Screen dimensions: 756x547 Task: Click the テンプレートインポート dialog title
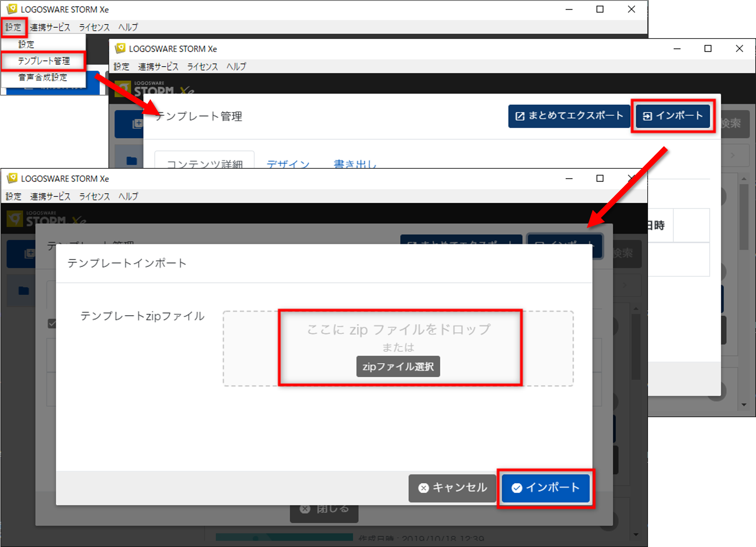pos(127,263)
